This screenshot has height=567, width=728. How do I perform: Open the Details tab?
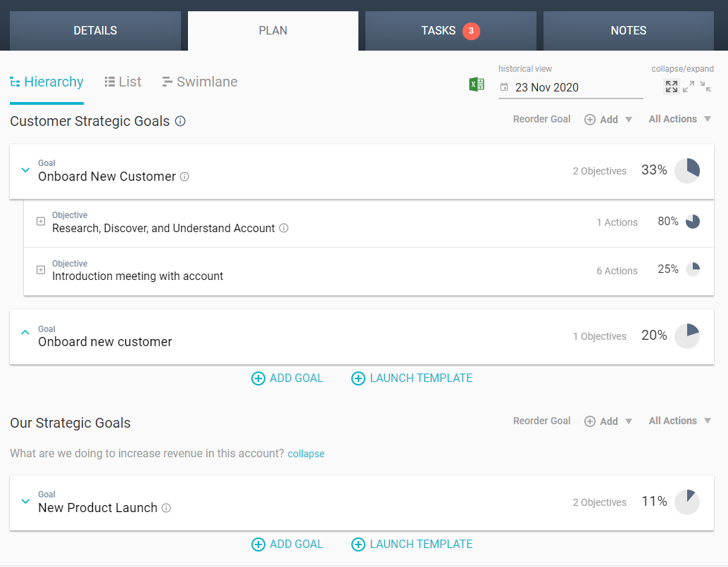click(x=95, y=30)
